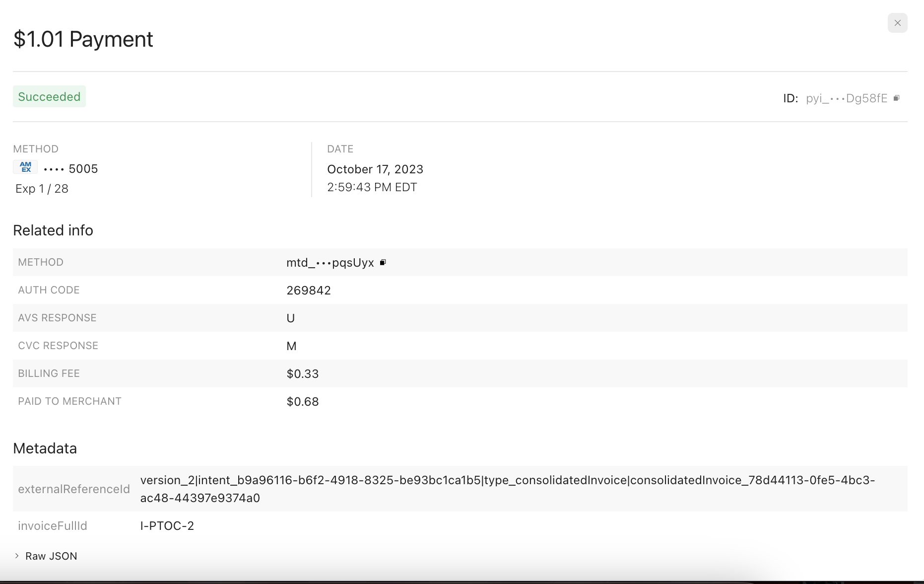Select the copy icon beside the payment ID
924x584 pixels.
(897, 98)
